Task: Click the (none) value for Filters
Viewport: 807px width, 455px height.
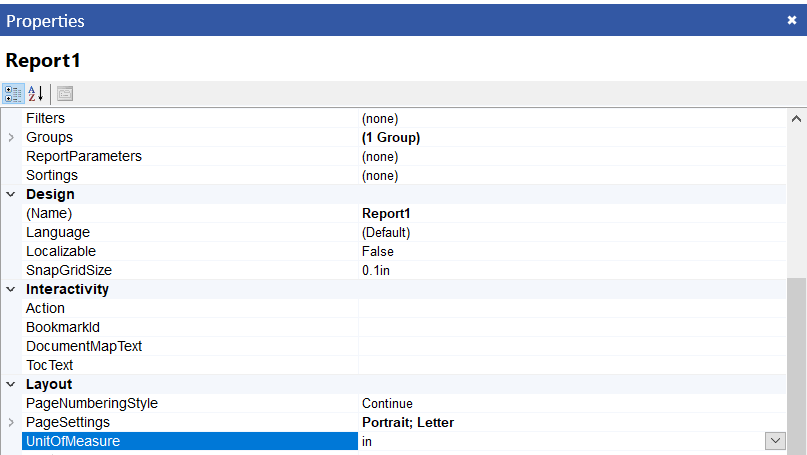Action: point(380,118)
